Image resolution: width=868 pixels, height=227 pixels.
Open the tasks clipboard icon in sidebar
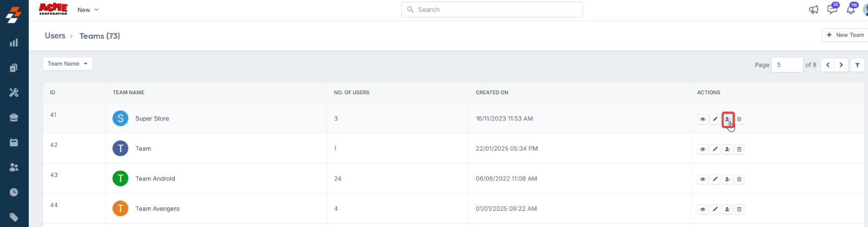tap(14, 68)
